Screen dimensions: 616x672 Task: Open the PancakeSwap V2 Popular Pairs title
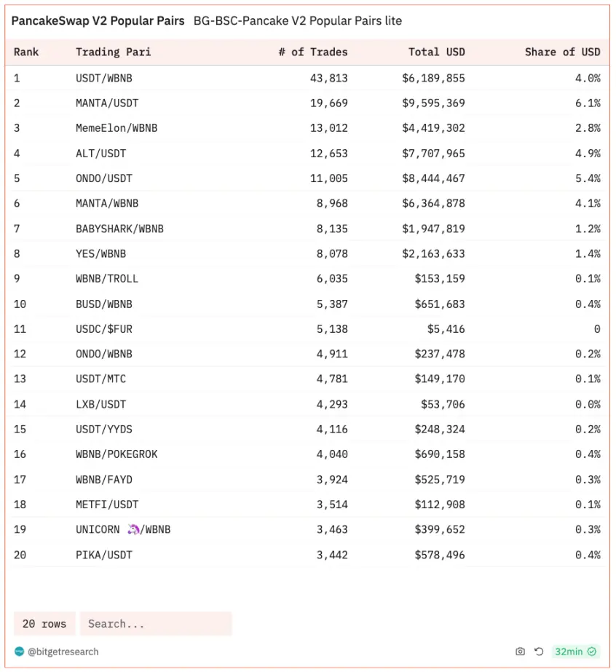coord(98,21)
